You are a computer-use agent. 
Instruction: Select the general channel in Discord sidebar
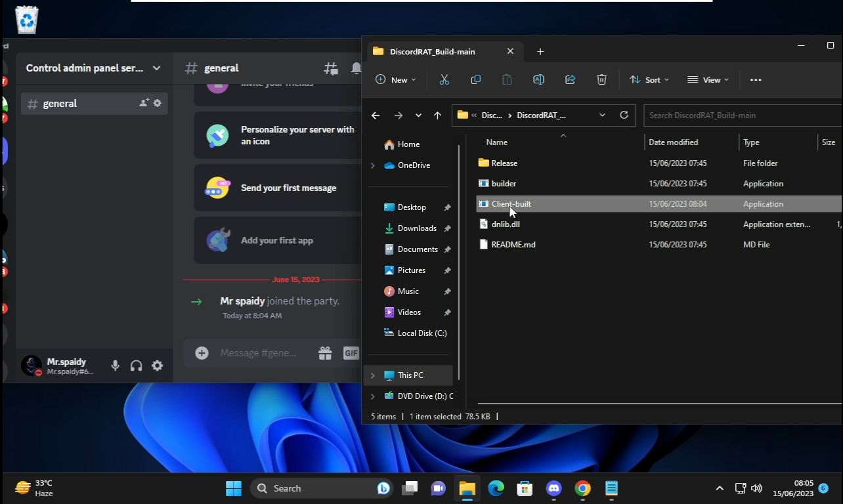94,103
